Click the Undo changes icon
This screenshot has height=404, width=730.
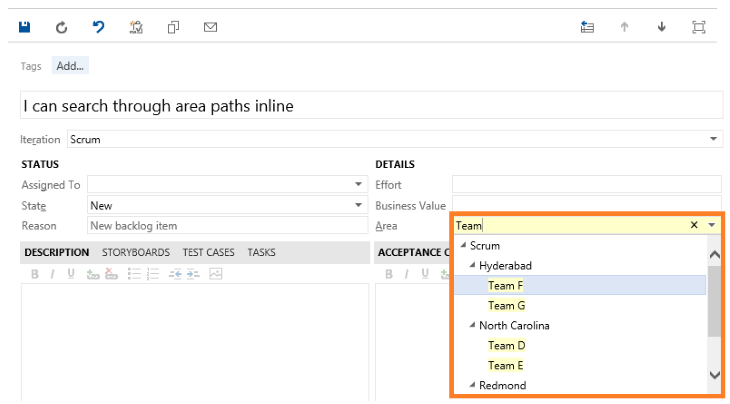pyautogui.click(x=98, y=28)
